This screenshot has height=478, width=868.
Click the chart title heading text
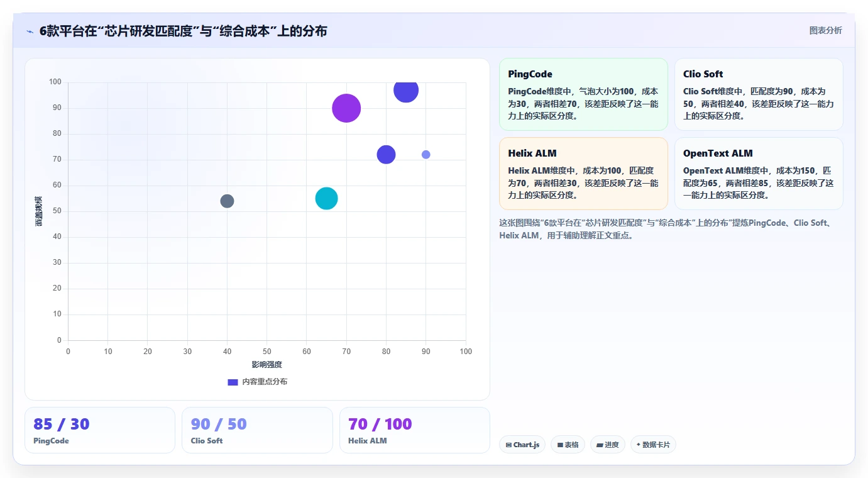[x=183, y=31]
